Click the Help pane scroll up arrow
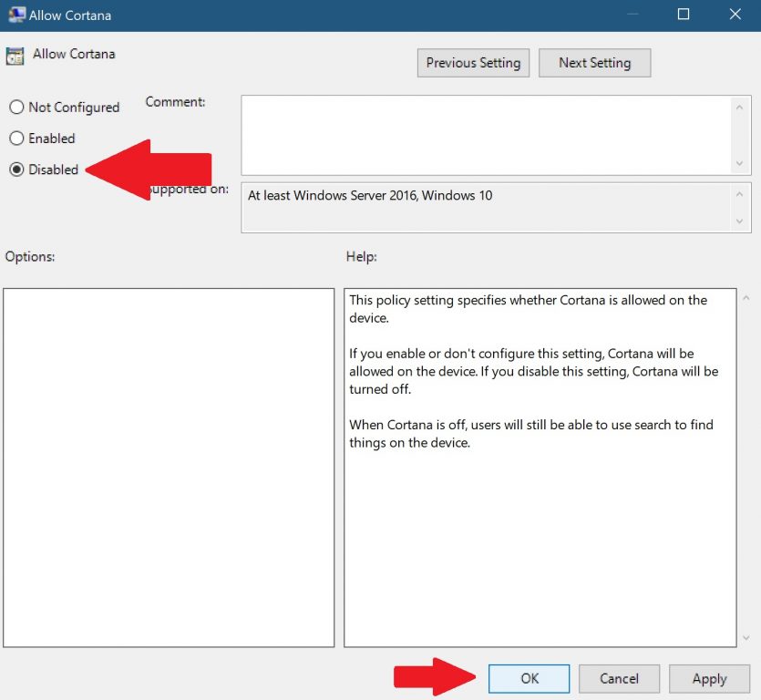 click(746, 298)
